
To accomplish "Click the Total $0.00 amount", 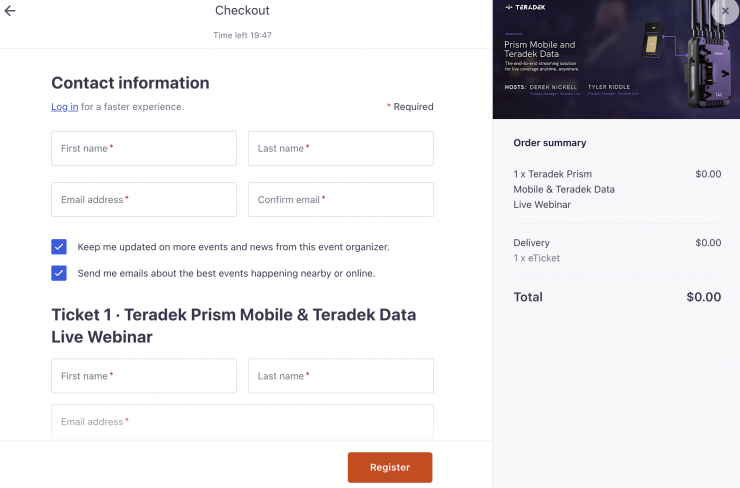I will [x=703, y=297].
